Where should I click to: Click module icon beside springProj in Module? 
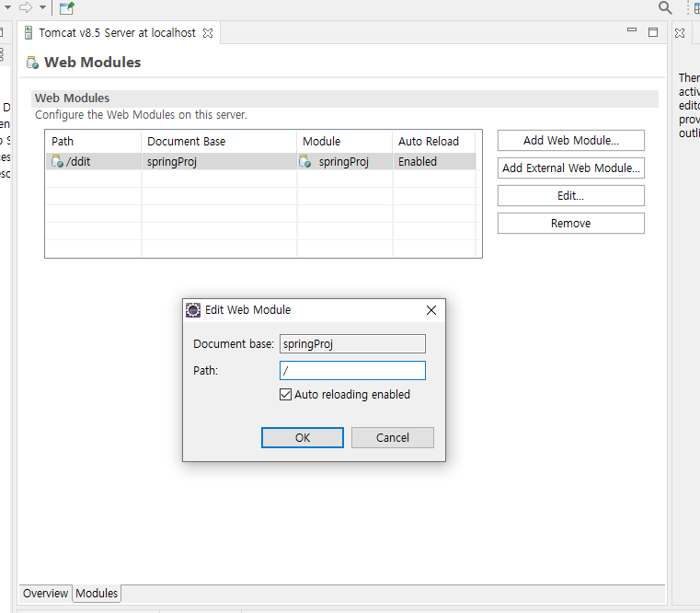coord(304,161)
